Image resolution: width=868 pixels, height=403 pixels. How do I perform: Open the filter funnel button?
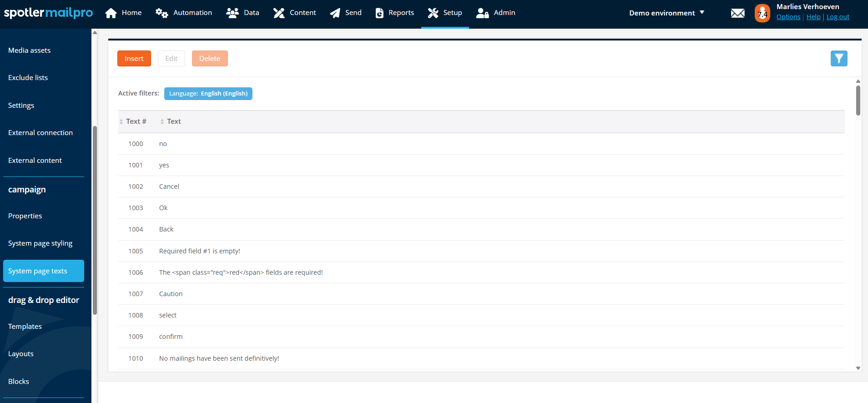pyautogui.click(x=838, y=59)
